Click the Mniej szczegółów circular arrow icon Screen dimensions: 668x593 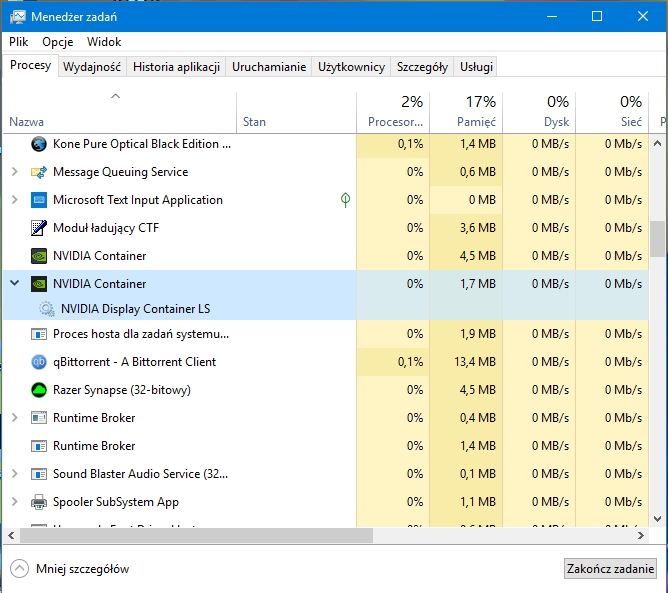[20, 569]
